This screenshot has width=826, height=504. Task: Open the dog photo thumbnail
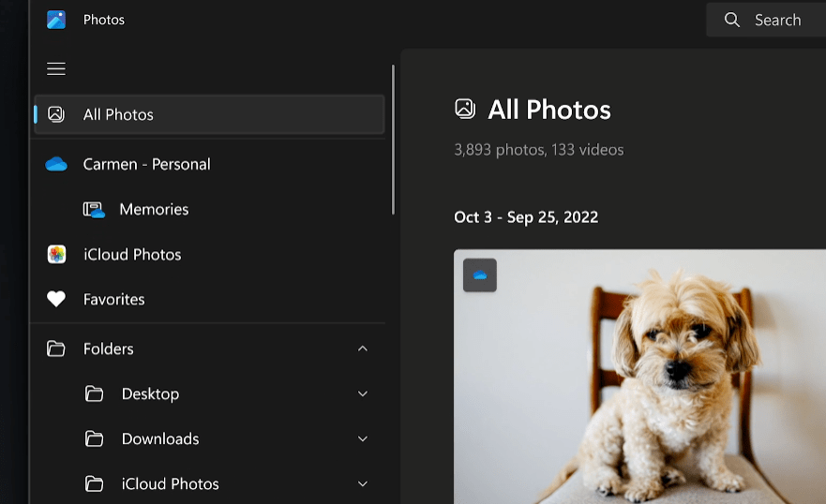coord(656,384)
